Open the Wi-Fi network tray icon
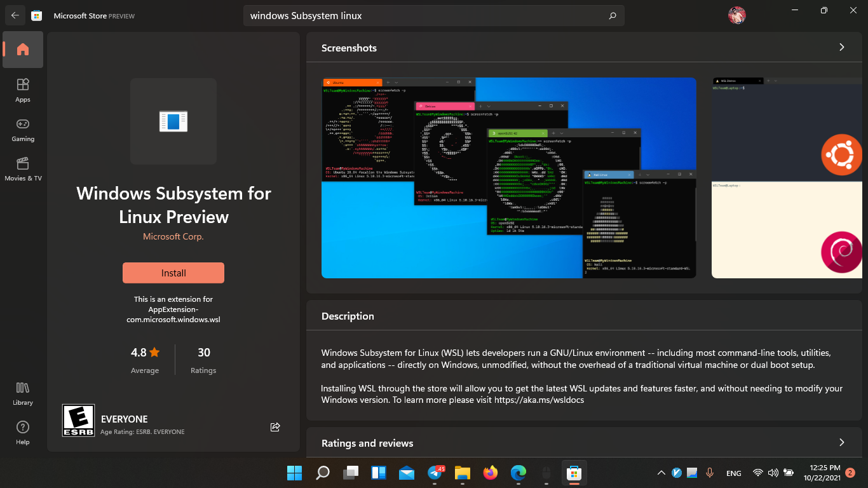Image resolution: width=868 pixels, height=488 pixels. pyautogui.click(x=757, y=473)
